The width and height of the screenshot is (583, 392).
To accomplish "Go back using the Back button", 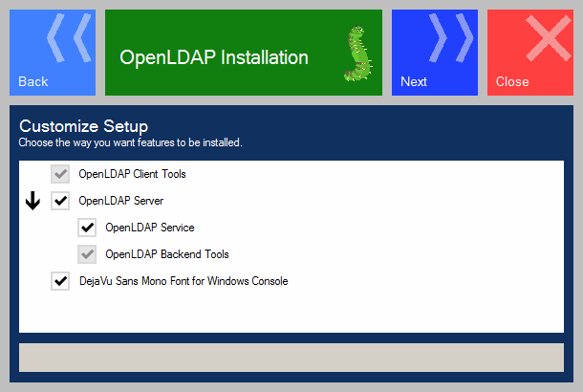I will [x=53, y=53].
